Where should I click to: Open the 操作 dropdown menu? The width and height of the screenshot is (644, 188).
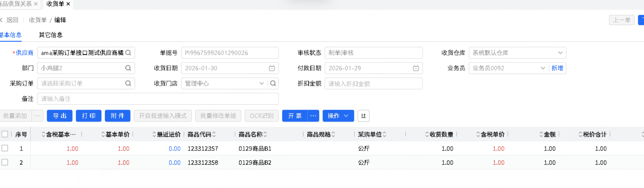338,116
